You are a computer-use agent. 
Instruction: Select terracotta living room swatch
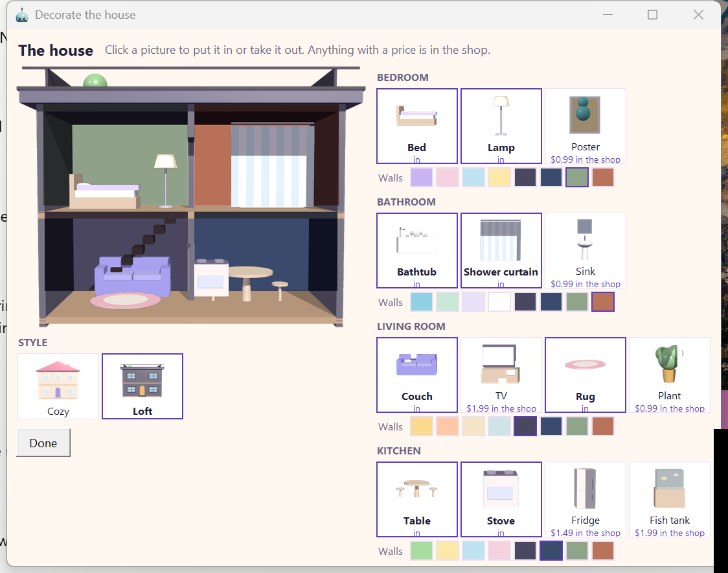point(603,427)
